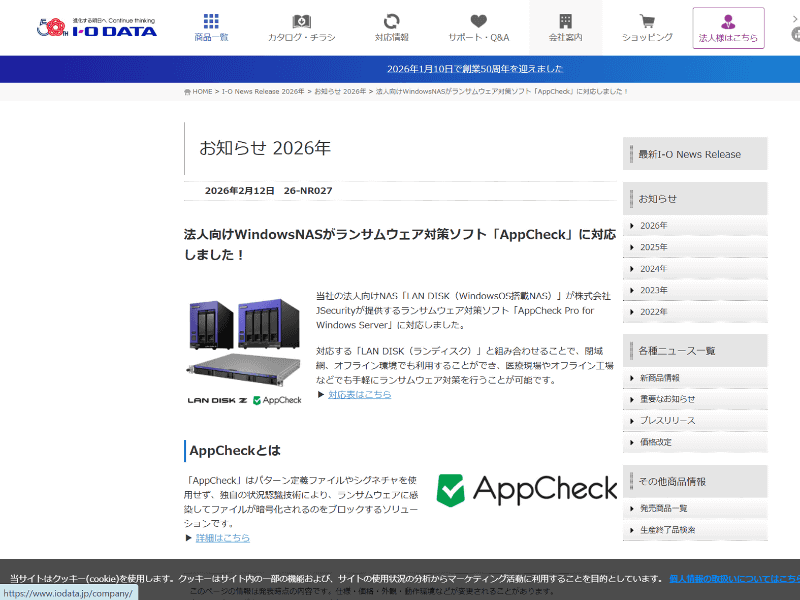Open the 対応表はこちら link
Screen dimensions: 800x600
[360, 394]
